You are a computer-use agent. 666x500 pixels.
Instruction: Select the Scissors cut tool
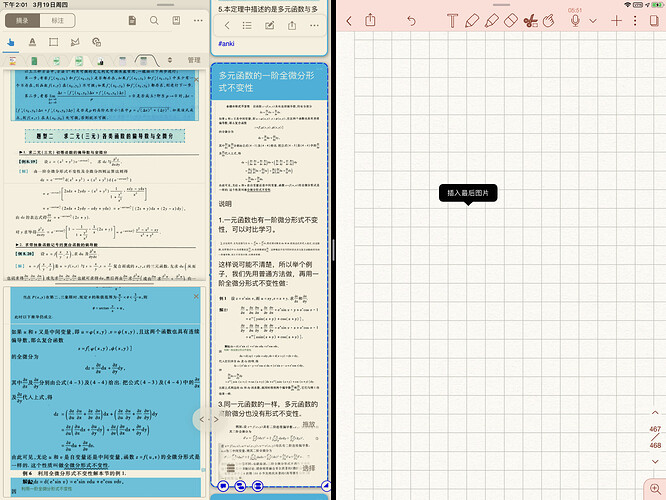[x=530, y=21]
